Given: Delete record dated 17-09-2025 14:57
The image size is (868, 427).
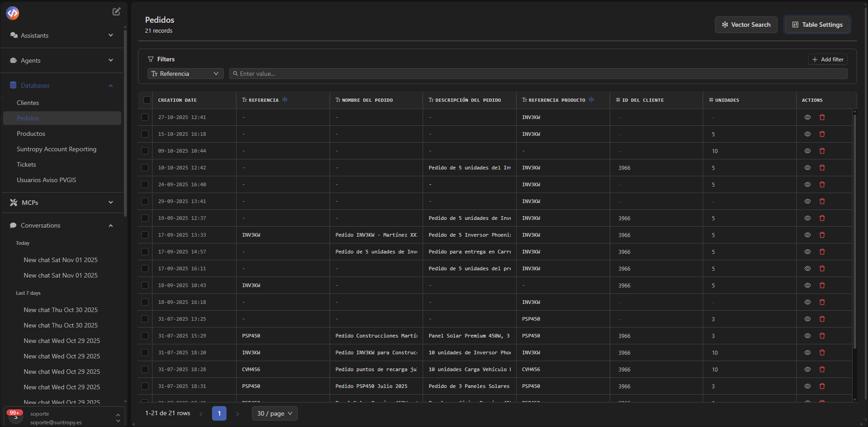Looking at the screenshot, I should coord(822,252).
